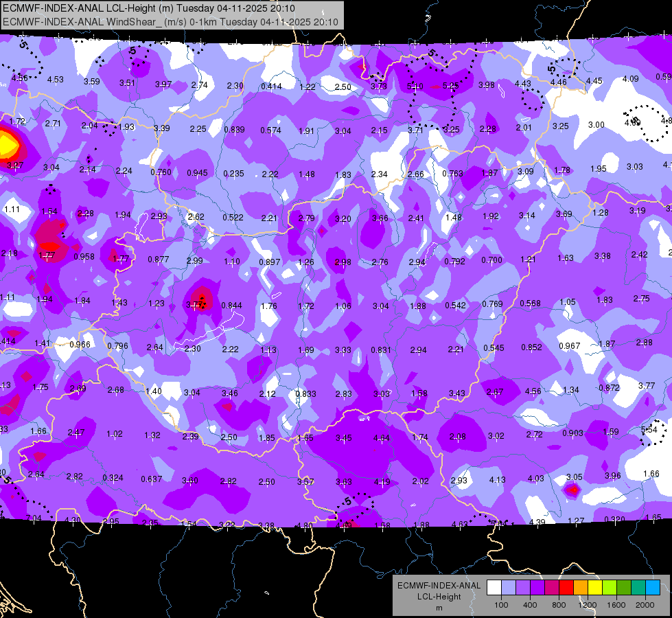Click the wind shear value 0.945

(197, 173)
